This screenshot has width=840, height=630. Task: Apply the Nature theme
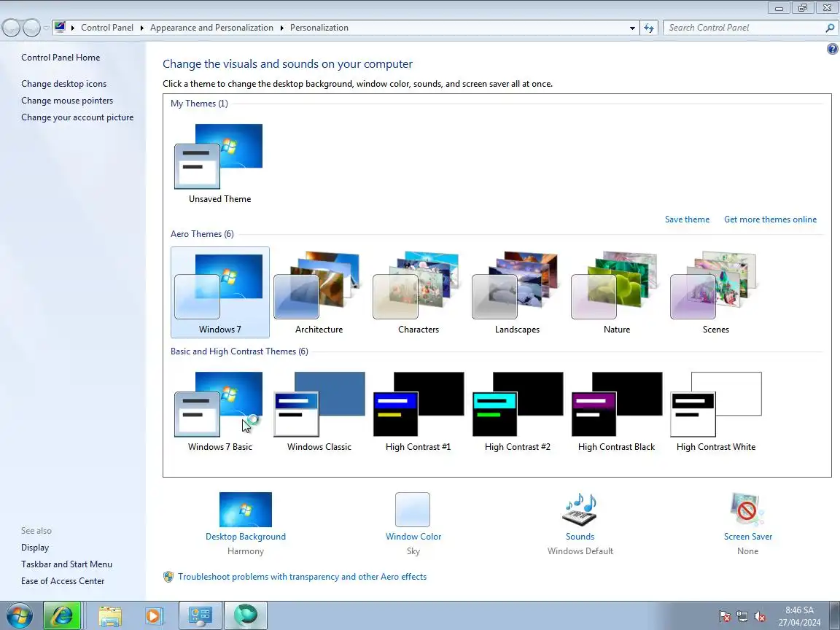pos(617,292)
